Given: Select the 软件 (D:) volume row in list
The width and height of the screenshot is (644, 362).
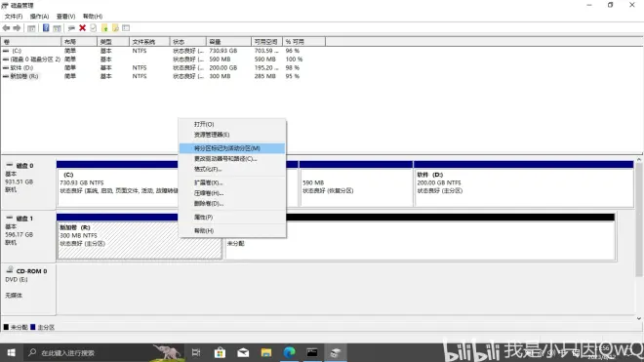Looking at the screenshot, I should pyautogui.click(x=164, y=67).
